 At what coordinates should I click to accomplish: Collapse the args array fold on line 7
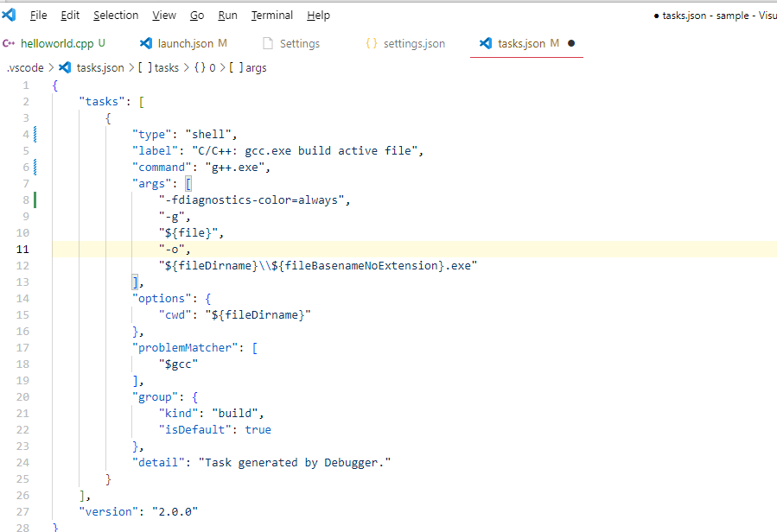click(41, 183)
